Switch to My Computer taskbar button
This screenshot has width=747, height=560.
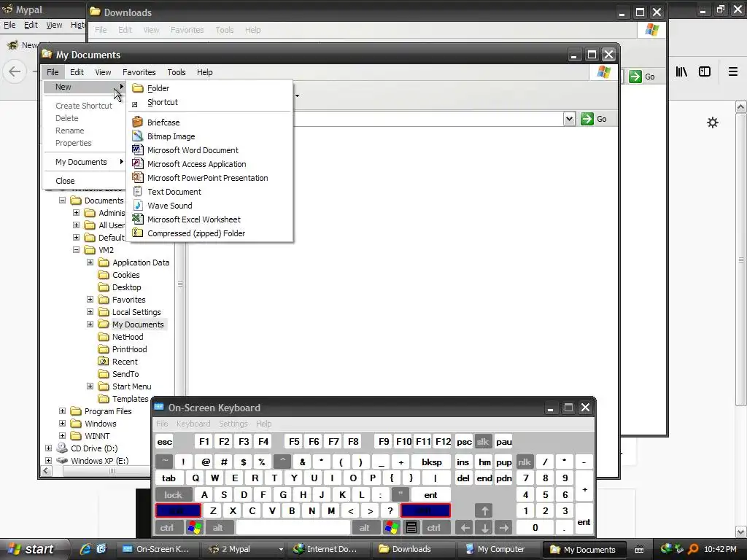pos(499,549)
